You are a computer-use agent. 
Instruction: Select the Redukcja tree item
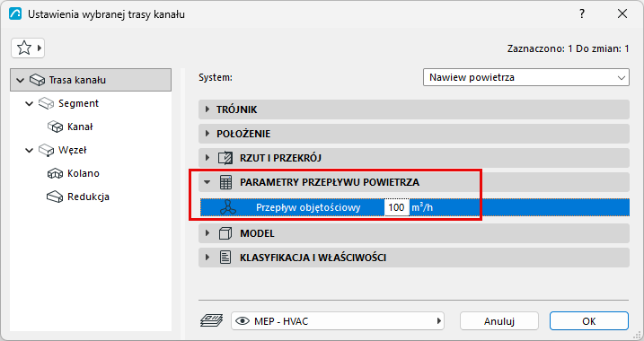point(88,197)
